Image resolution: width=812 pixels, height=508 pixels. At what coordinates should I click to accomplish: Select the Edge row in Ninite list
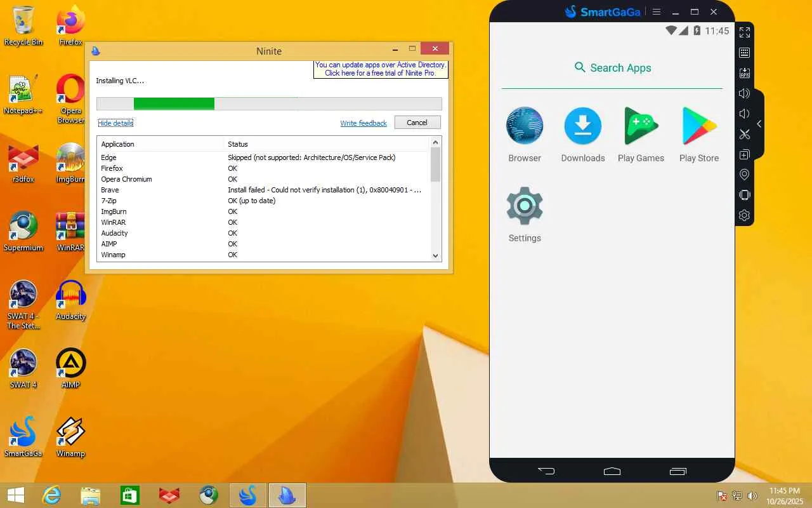click(263, 157)
